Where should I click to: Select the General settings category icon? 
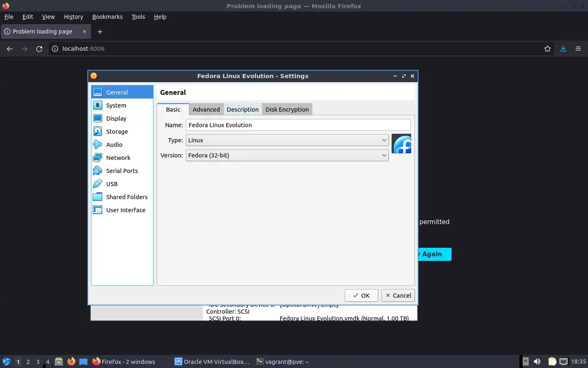[x=98, y=92]
